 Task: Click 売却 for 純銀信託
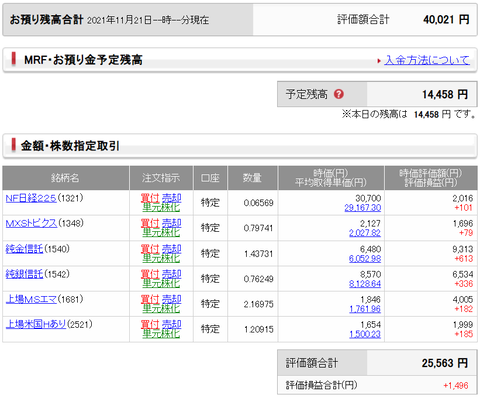click(x=171, y=274)
